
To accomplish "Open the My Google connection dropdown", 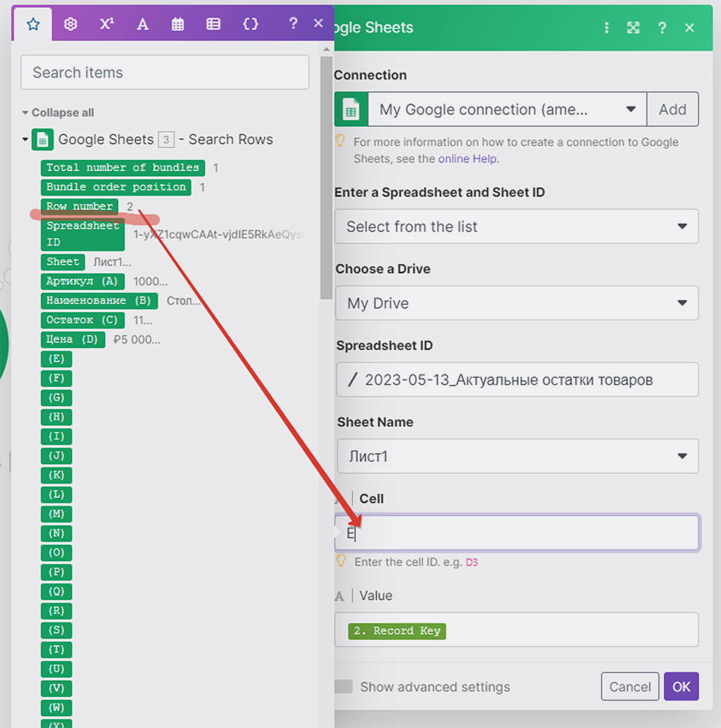I will coord(508,110).
